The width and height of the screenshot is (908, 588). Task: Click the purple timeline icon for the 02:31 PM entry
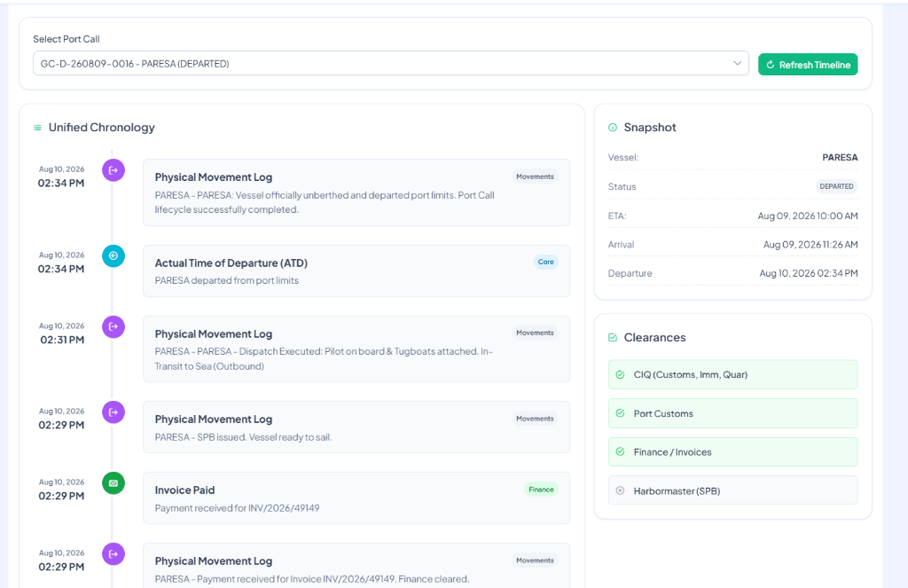(x=113, y=326)
